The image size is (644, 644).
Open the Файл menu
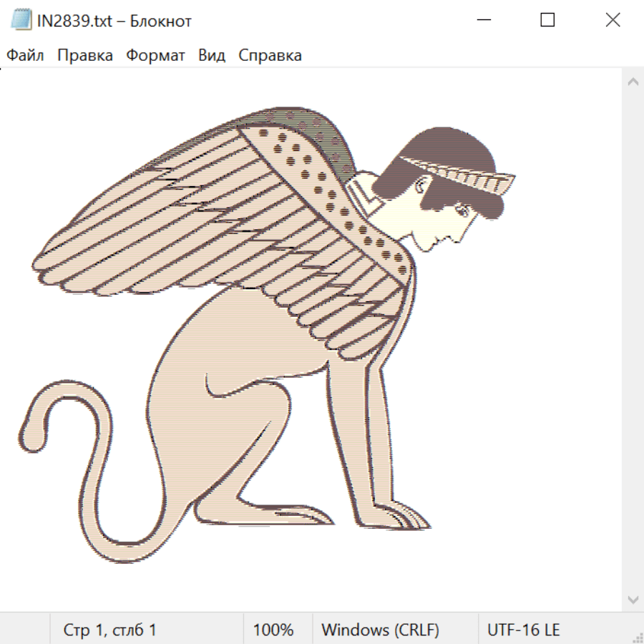click(x=26, y=56)
